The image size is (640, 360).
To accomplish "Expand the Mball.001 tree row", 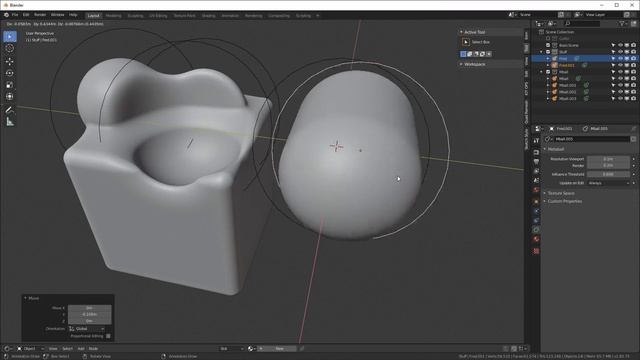I will click(x=548, y=85).
